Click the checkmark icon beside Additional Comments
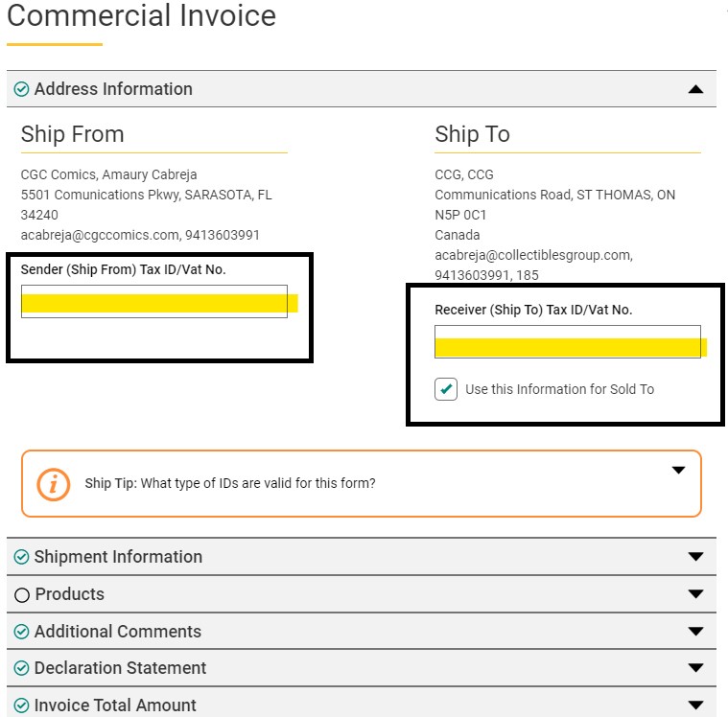The image size is (728, 717). 21,632
